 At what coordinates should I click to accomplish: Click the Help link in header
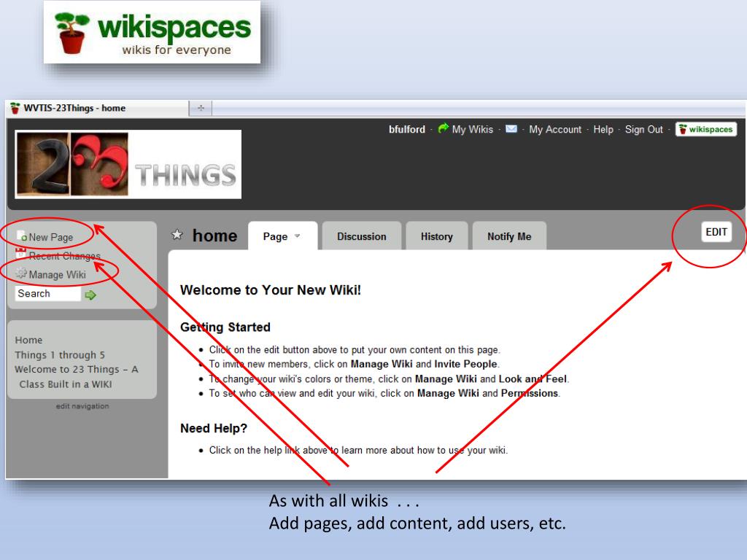click(603, 130)
